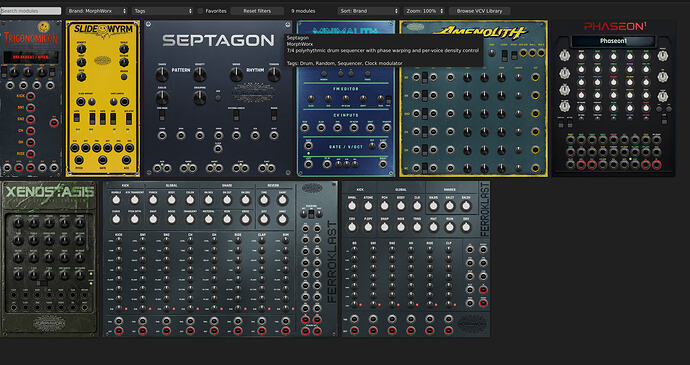Click the '9 modules' count text

(303, 11)
